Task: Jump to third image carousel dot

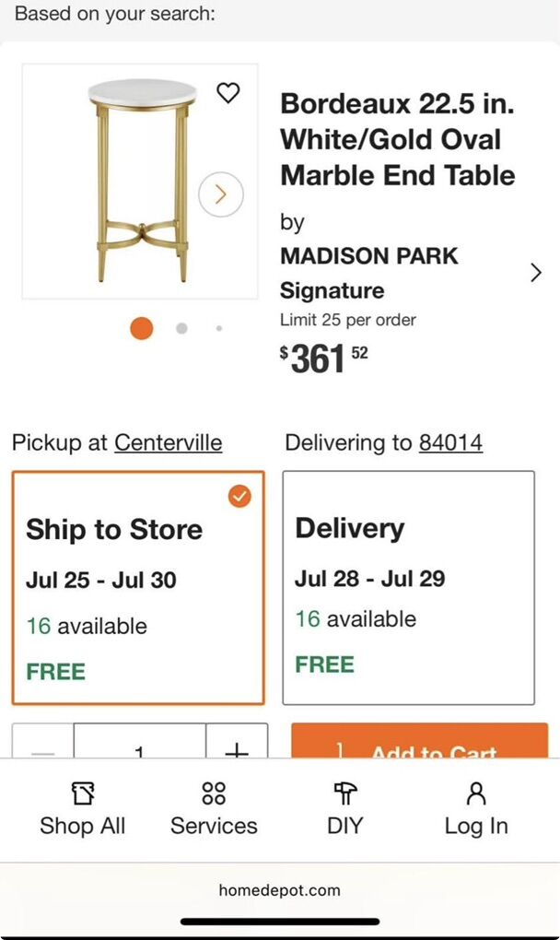Action: coord(218,328)
